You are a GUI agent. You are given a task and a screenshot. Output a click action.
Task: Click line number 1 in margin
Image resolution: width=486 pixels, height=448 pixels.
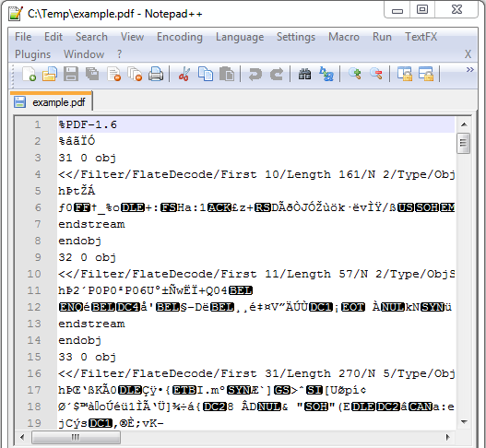[x=38, y=124]
